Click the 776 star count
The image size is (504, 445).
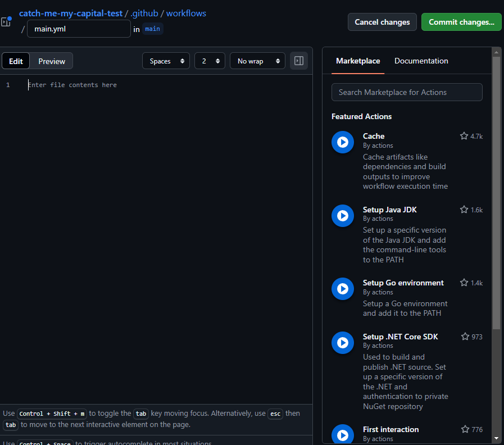click(477, 430)
